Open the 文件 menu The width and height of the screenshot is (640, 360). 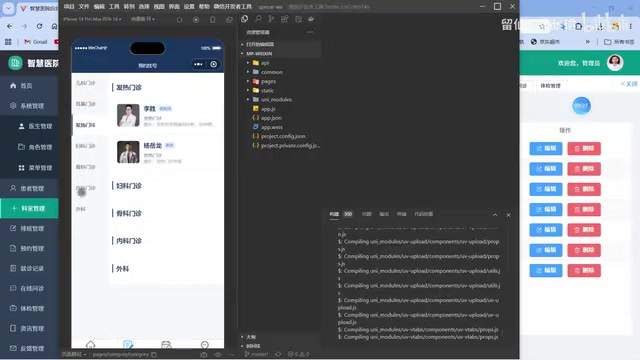[x=84, y=7]
